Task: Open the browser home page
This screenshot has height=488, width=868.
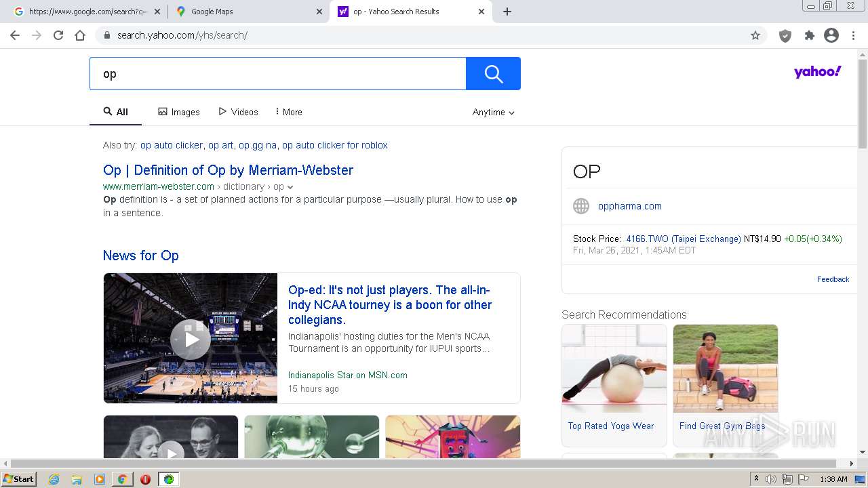Action: [x=80, y=35]
